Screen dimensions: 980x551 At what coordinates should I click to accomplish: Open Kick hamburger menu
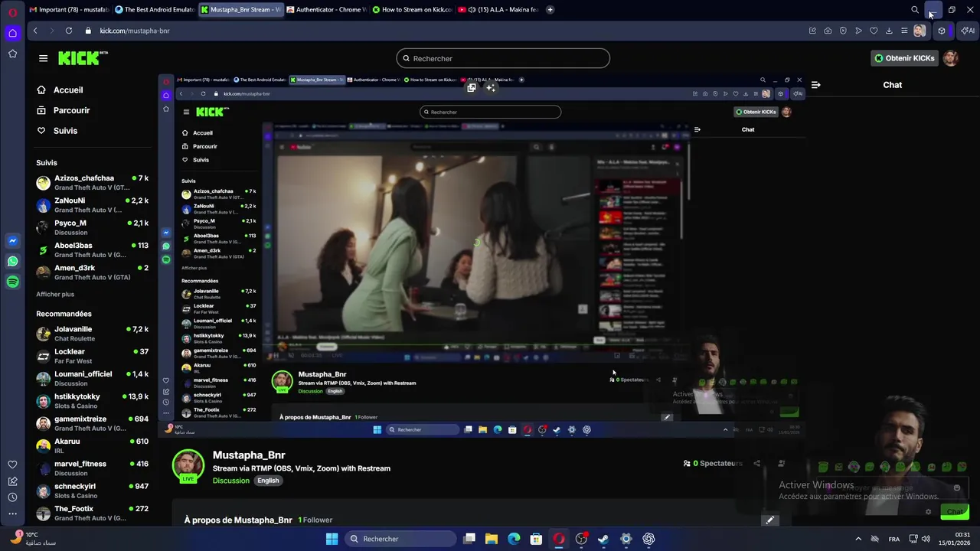[43, 58]
